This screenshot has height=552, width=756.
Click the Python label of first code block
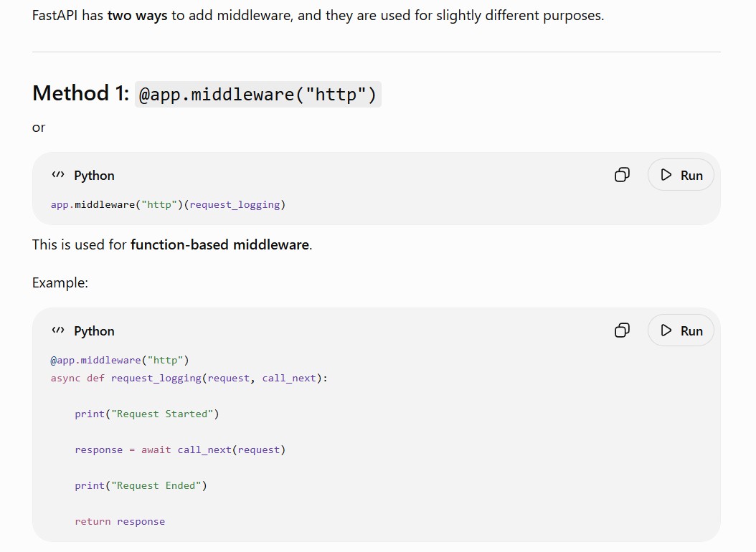[94, 176]
